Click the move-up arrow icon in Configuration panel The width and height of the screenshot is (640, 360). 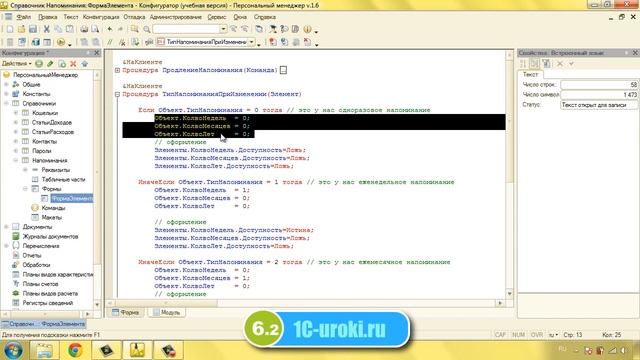coord(84,64)
